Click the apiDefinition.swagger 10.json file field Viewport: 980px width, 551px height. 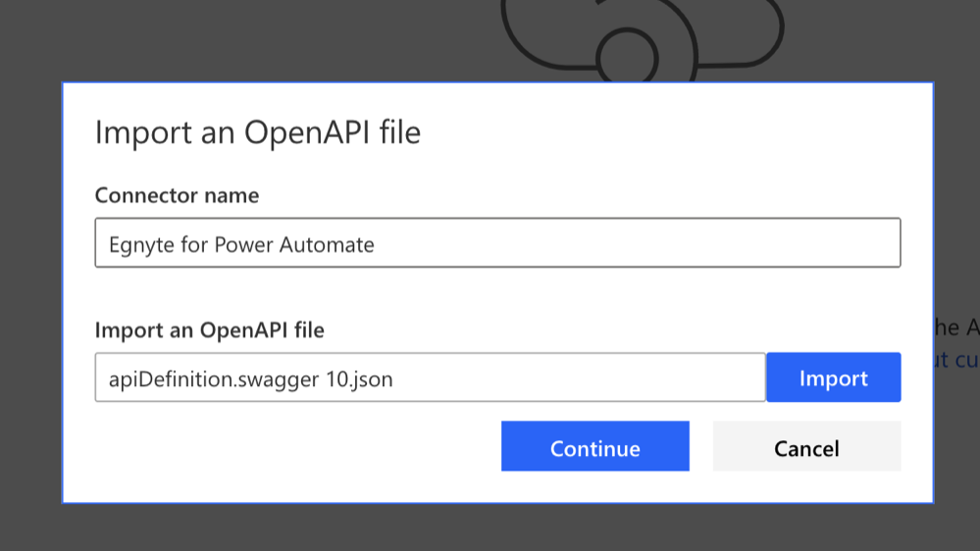(430, 377)
